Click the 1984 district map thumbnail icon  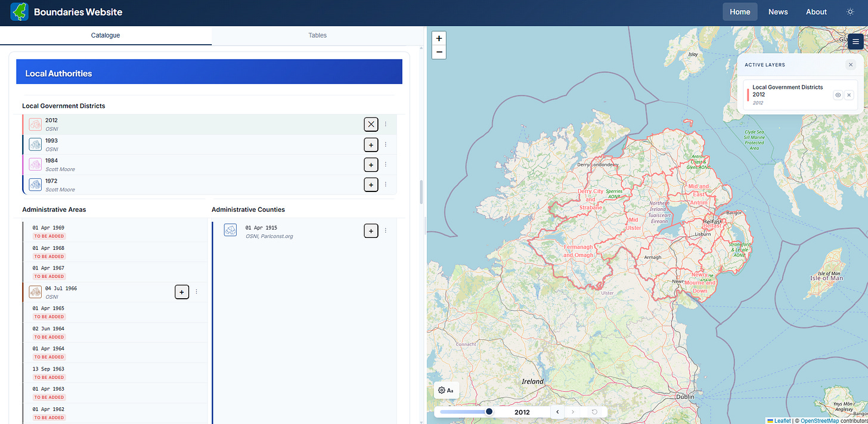point(35,165)
